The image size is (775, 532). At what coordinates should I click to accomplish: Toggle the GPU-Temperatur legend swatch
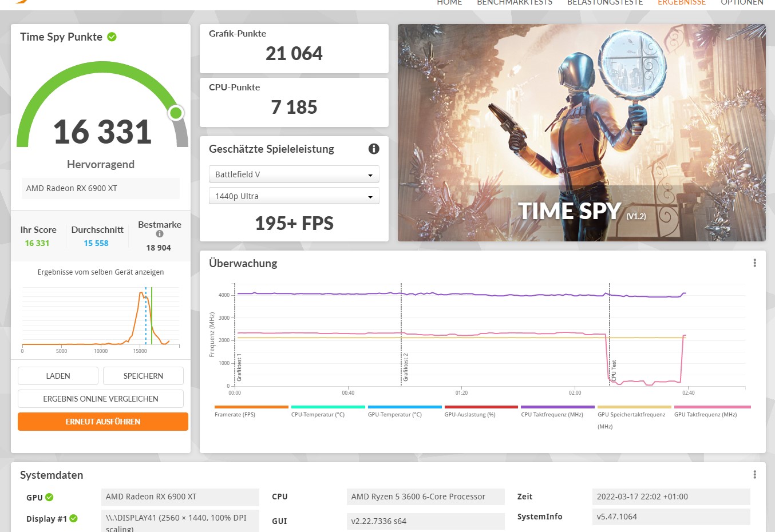point(405,407)
